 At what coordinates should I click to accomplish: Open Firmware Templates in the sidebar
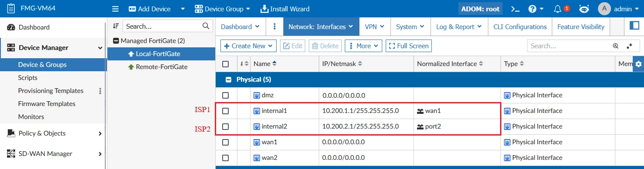pos(47,104)
